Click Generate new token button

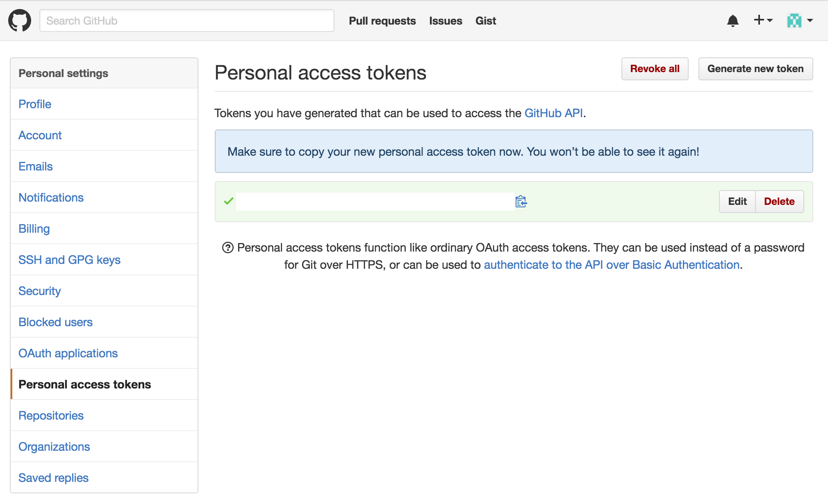[755, 69]
